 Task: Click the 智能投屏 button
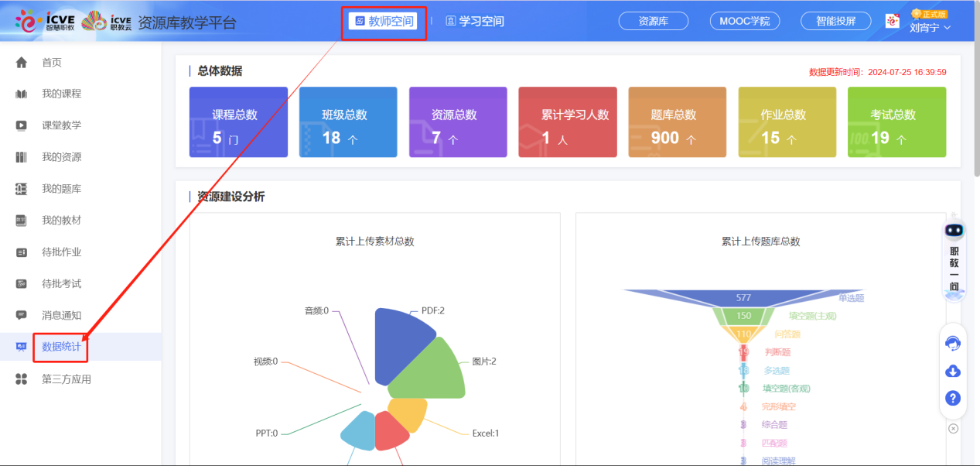[835, 22]
